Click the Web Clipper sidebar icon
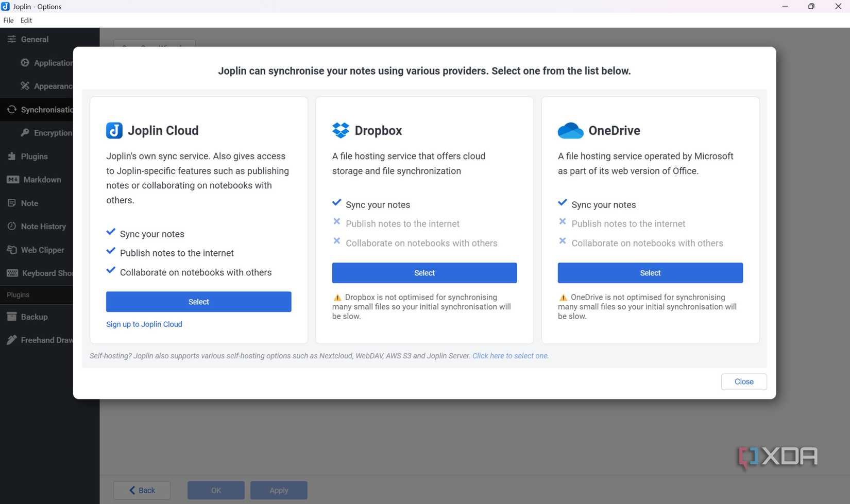The image size is (850, 504). pyautogui.click(x=12, y=250)
